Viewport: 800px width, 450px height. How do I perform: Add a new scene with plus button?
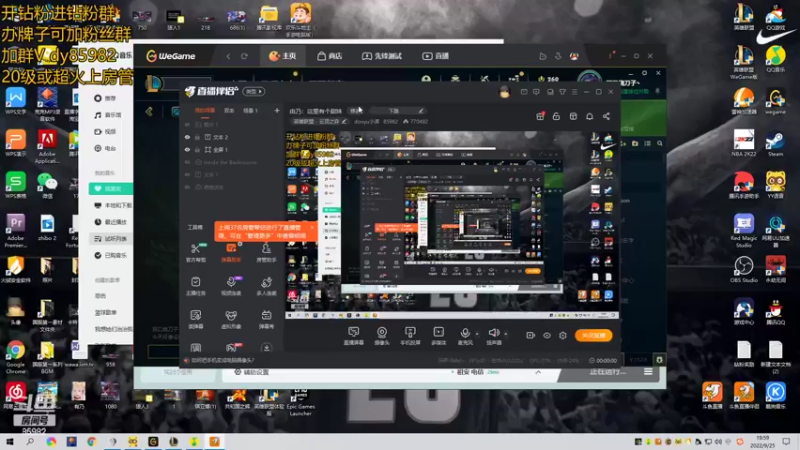[277, 110]
